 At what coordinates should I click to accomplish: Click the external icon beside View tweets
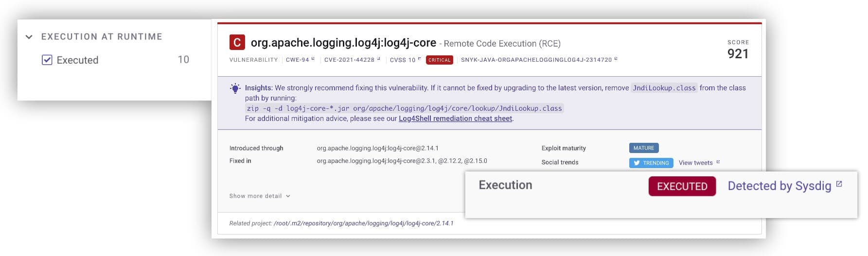point(718,162)
